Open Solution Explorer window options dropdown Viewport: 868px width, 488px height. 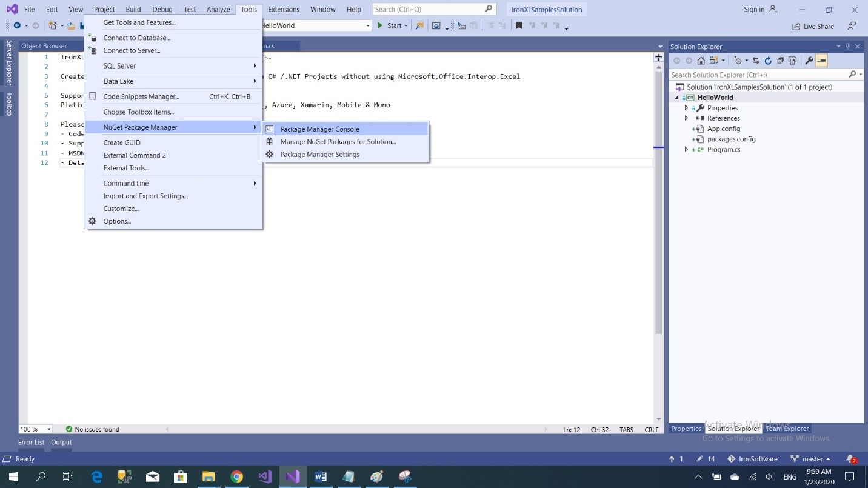pos(839,47)
